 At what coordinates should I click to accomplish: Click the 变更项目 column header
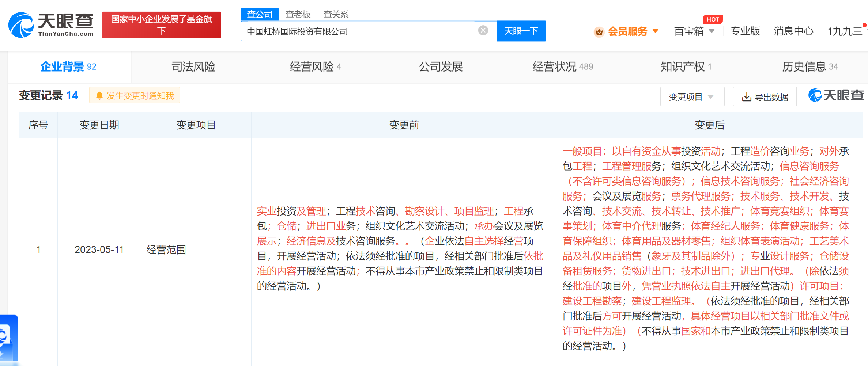click(196, 125)
